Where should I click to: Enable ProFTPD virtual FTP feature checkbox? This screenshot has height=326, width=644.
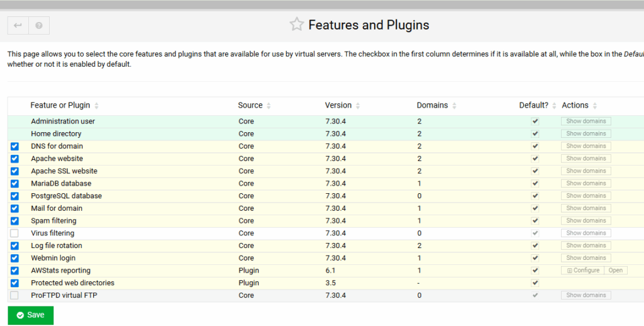[x=14, y=296]
